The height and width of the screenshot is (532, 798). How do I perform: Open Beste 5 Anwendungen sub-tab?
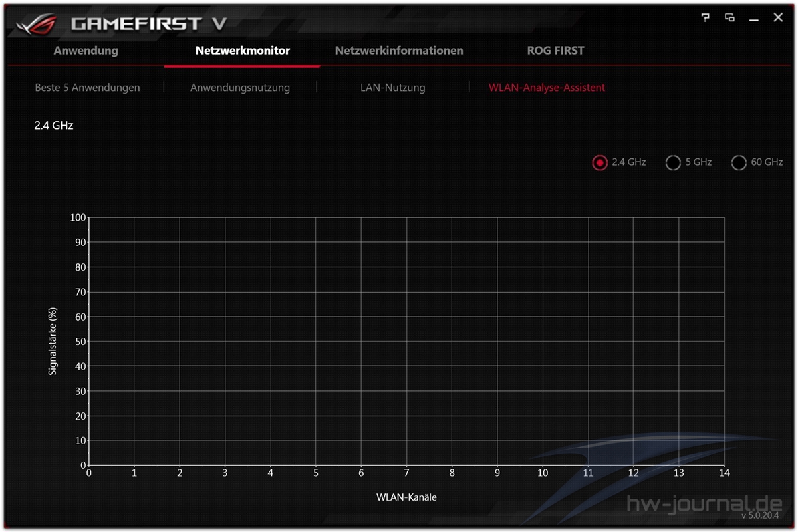coord(87,87)
